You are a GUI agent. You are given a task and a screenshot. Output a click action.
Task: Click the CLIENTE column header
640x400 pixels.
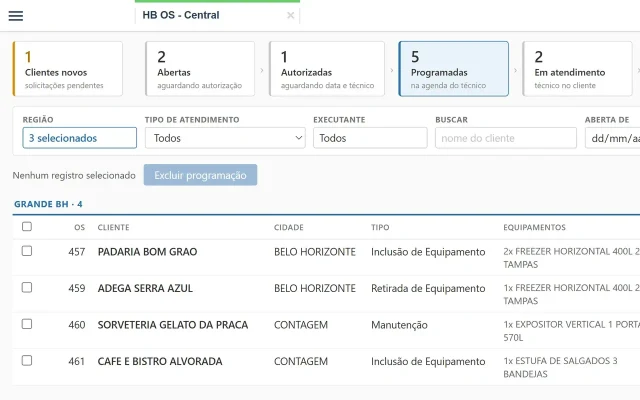(x=113, y=227)
